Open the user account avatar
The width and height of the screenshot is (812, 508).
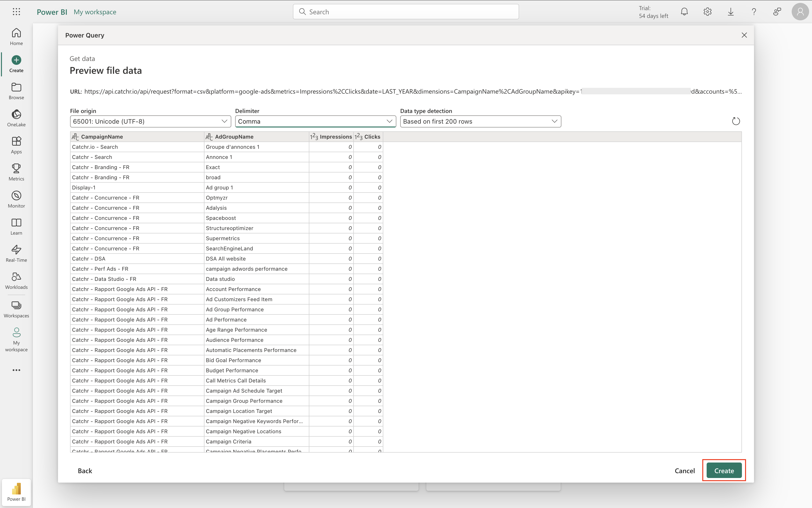click(x=800, y=12)
